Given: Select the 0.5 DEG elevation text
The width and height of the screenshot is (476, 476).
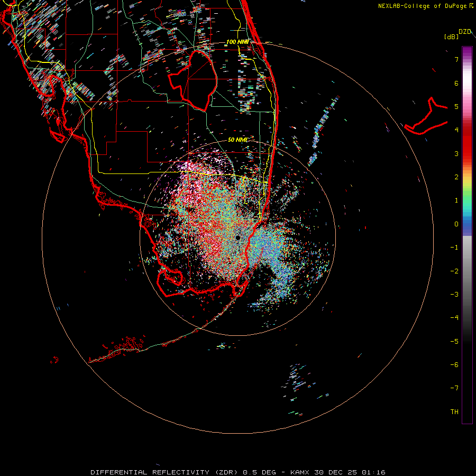Looking at the screenshot, I should (260, 472).
